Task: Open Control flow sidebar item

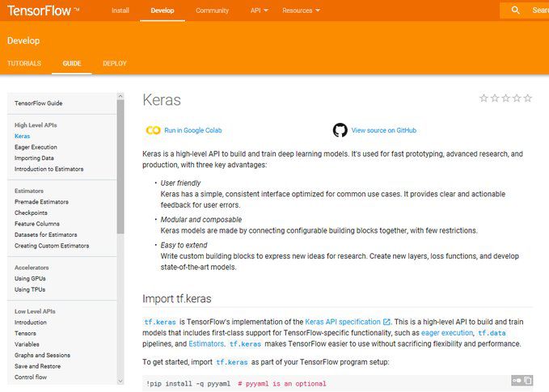Action: coord(31,377)
